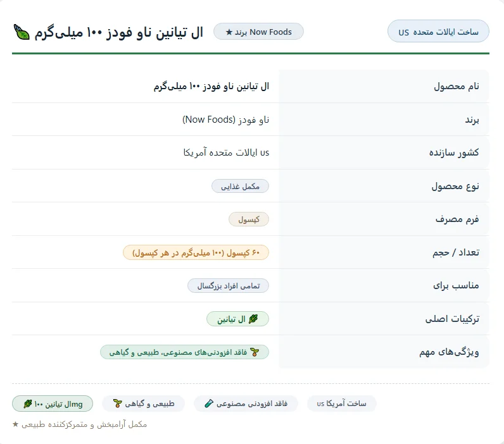Screen dimensions: 504x444
Task: Click the فاقد افزودنی مصنوعی footer tag
Action: click(x=246, y=404)
